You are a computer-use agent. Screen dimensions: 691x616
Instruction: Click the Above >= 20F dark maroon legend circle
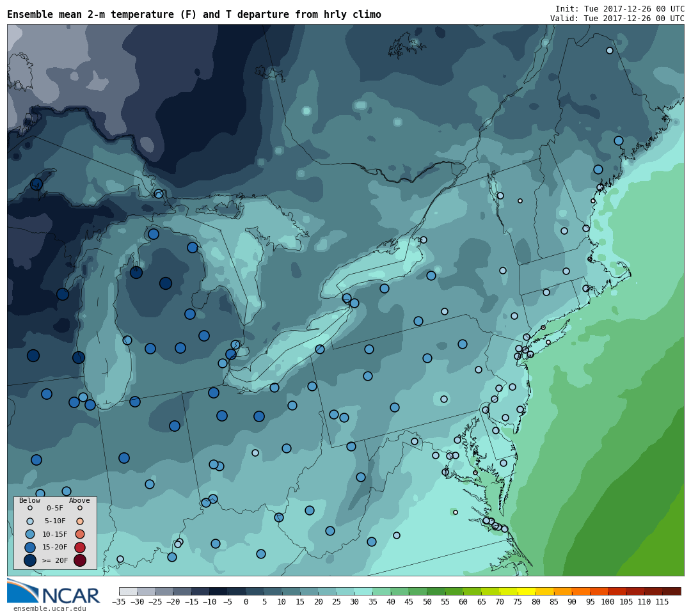80,560
